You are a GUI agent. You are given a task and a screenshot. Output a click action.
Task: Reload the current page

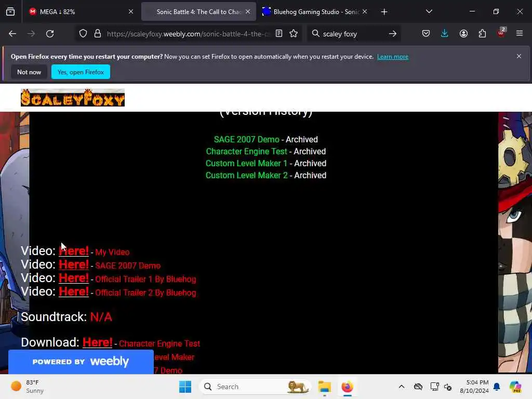tap(50, 34)
